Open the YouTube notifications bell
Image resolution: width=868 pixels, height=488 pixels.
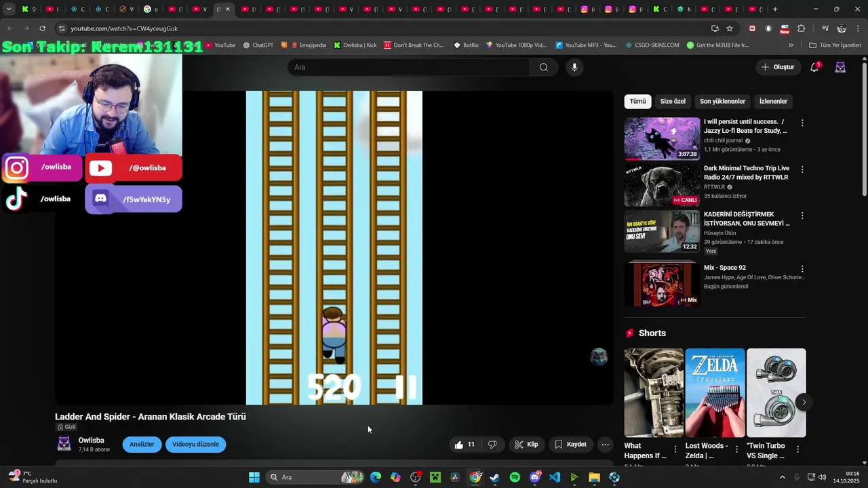815,67
